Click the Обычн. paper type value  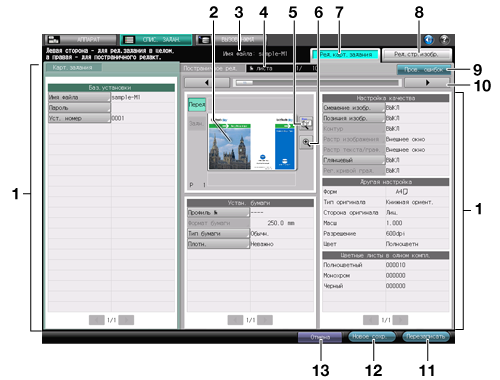[260, 234]
